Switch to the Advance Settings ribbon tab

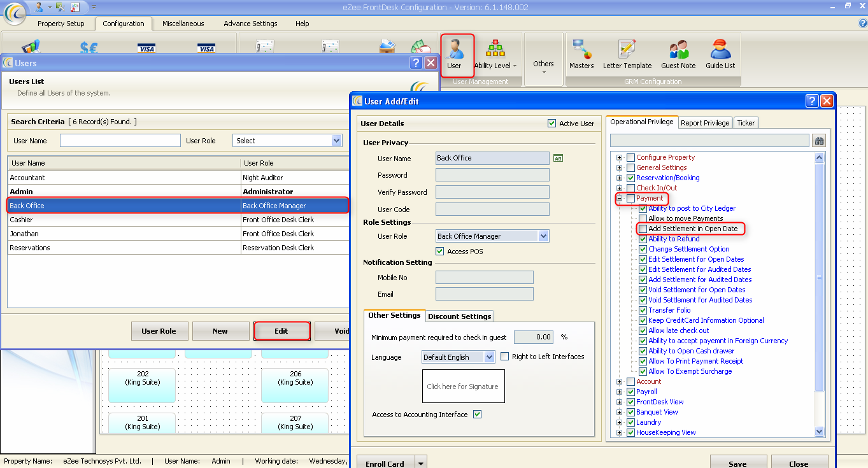coord(250,24)
